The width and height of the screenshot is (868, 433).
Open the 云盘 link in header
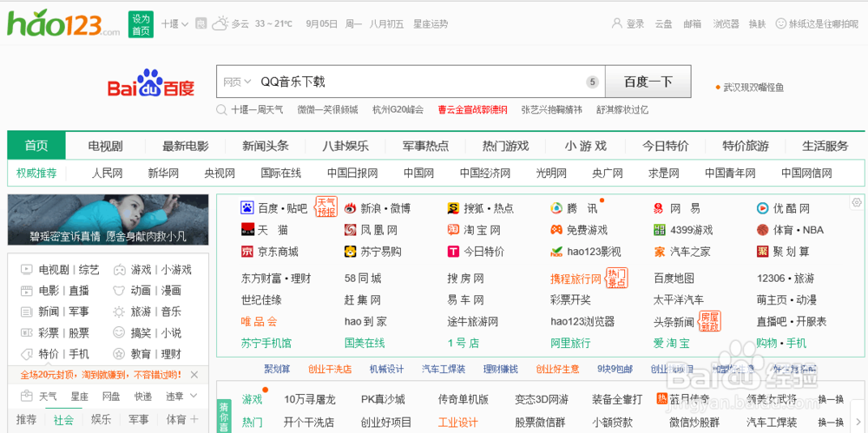point(663,23)
